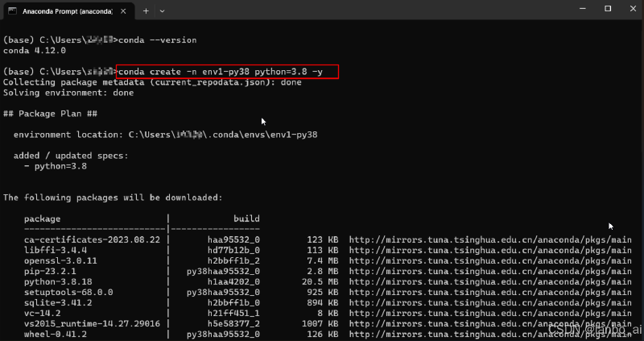Click 'python-3.8.18' package name
The image size is (644, 341).
(x=58, y=282)
